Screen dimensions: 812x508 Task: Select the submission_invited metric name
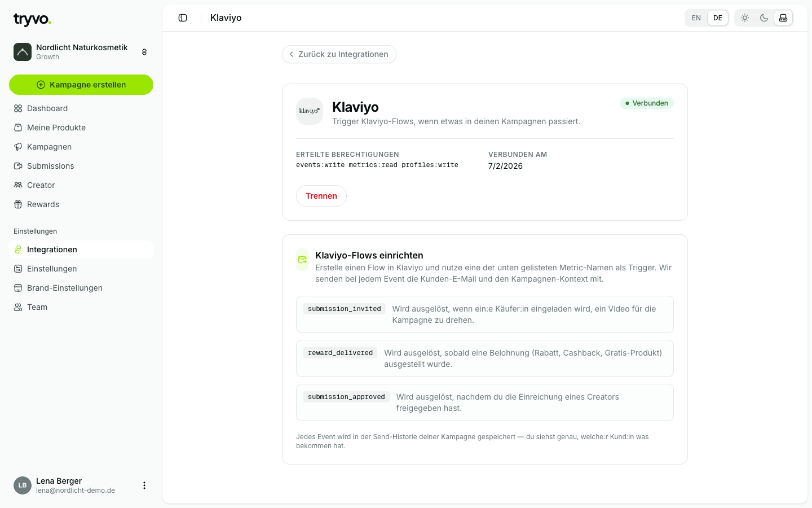[x=345, y=309]
